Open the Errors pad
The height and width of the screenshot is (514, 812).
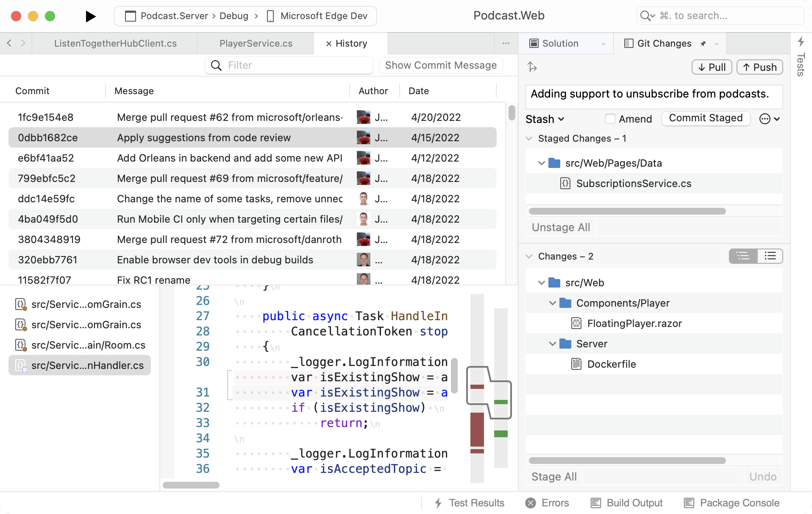[x=547, y=503]
